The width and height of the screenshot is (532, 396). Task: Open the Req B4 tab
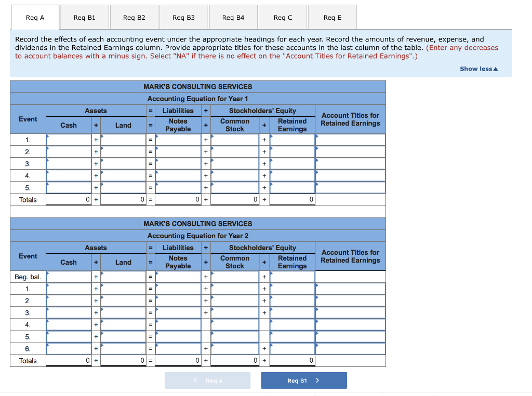pos(233,17)
